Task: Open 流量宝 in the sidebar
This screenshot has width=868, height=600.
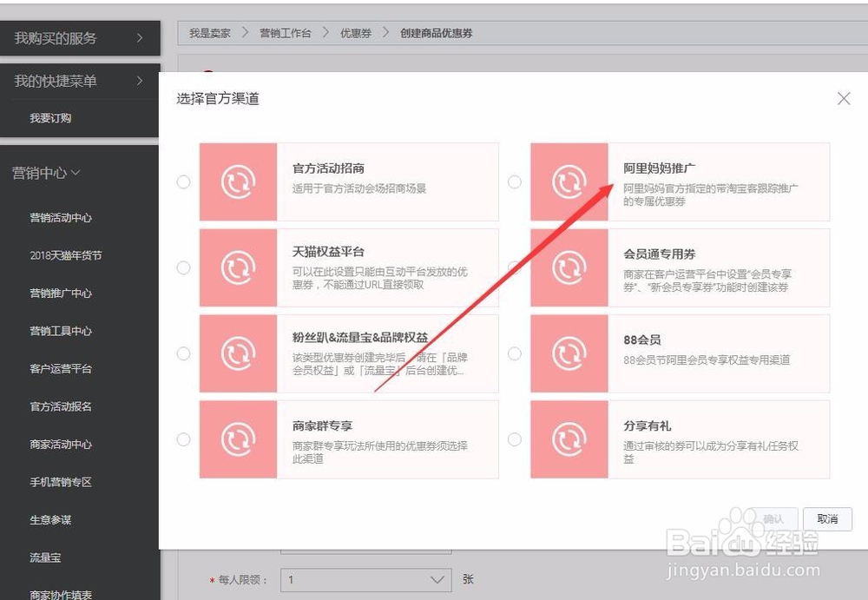Action: pyautogui.click(x=45, y=557)
